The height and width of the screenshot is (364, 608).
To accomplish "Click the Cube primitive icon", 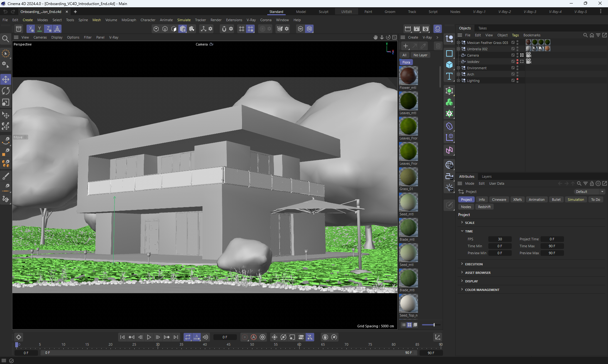I will tap(449, 65).
